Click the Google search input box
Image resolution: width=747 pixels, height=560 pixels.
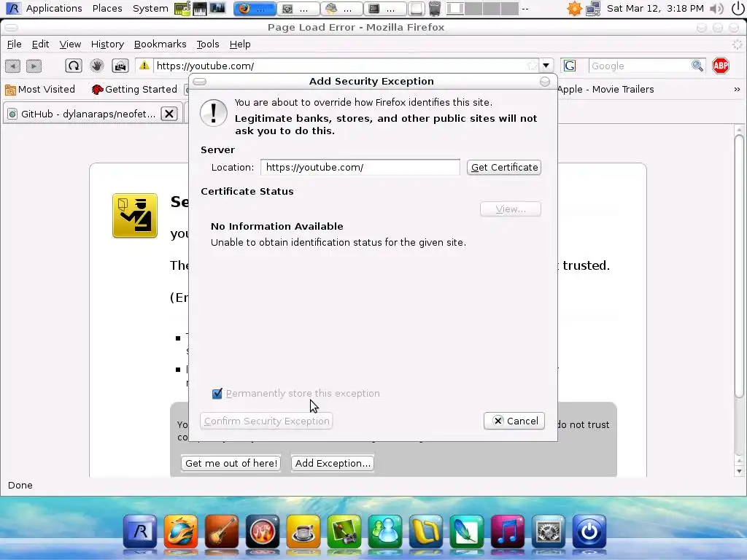coord(639,66)
